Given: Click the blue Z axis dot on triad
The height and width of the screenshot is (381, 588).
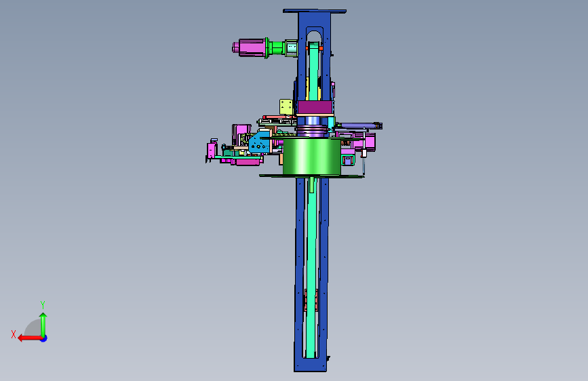Looking at the screenshot, I should pyautogui.click(x=44, y=338).
